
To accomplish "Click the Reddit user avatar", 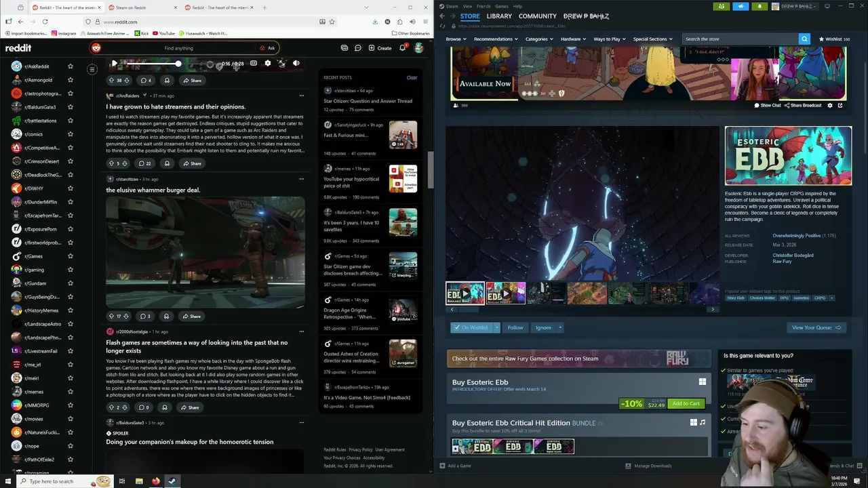I will [419, 48].
